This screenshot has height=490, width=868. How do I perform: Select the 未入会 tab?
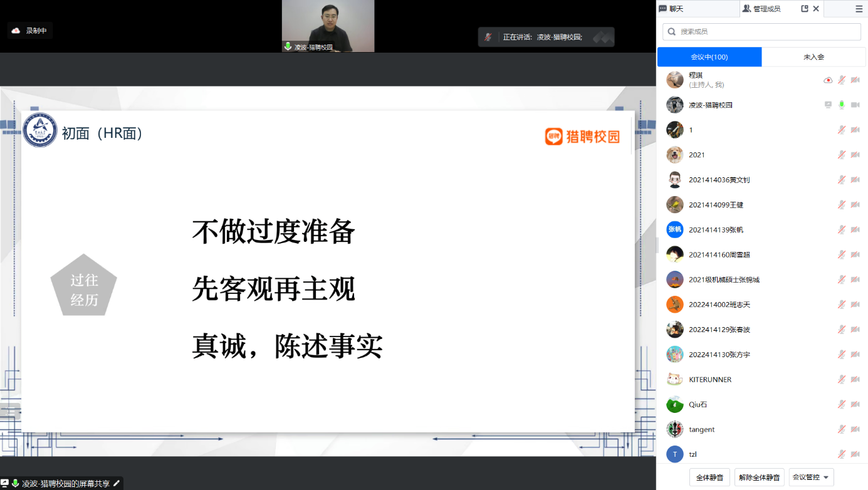813,57
